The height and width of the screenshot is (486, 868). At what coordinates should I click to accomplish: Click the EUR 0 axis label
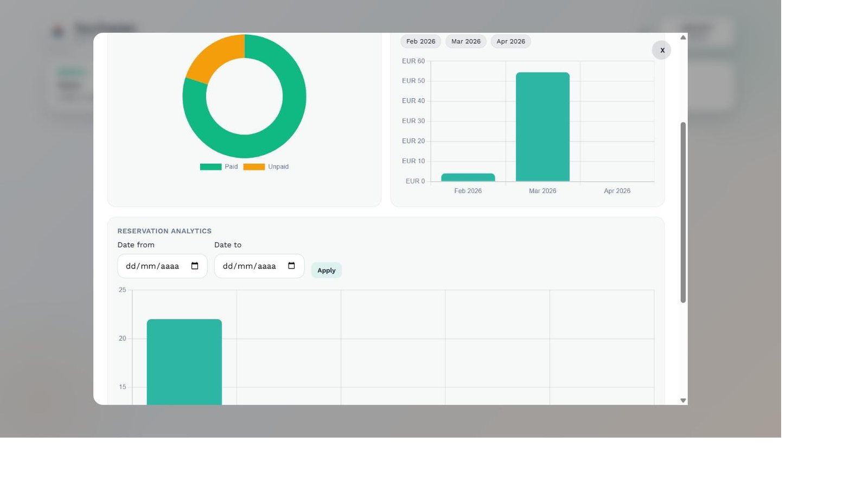(x=415, y=181)
